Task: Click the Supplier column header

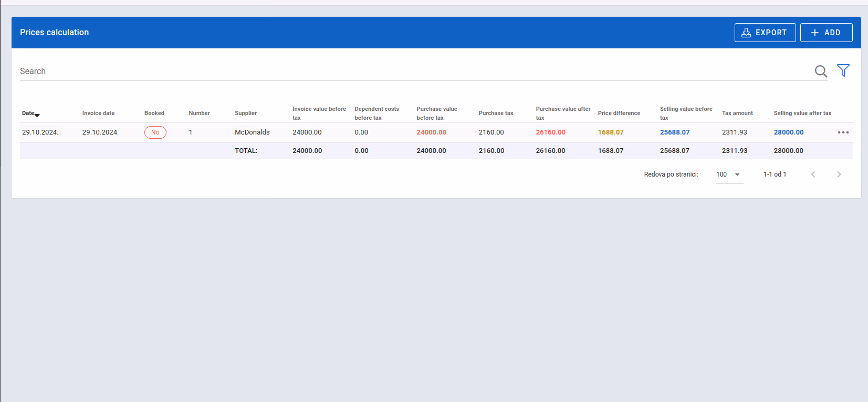Action: coord(246,114)
